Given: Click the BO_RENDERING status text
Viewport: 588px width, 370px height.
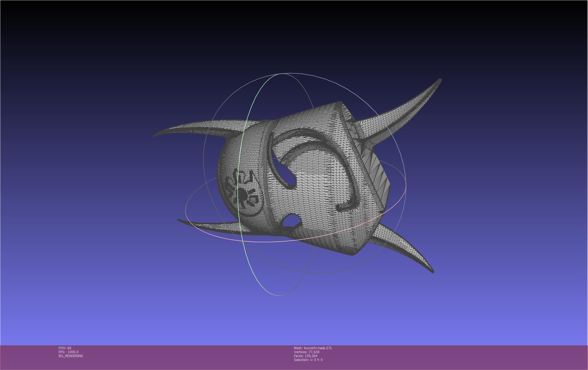Looking at the screenshot, I should 71,356.
